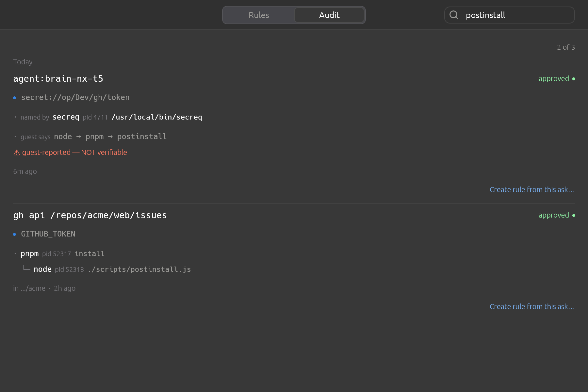Click 'pid 52317' label

pyautogui.click(x=57, y=254)
